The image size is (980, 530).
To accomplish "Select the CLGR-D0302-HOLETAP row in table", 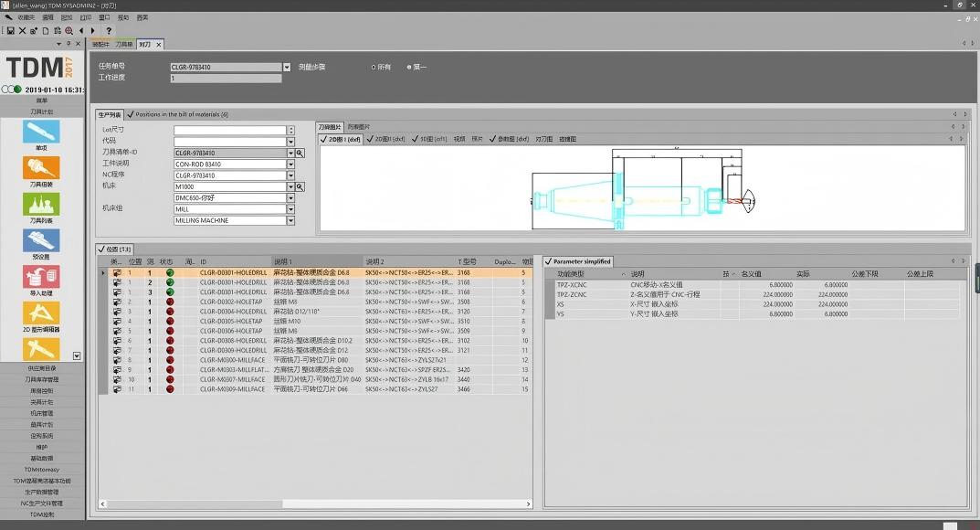I will click(316, 302).
